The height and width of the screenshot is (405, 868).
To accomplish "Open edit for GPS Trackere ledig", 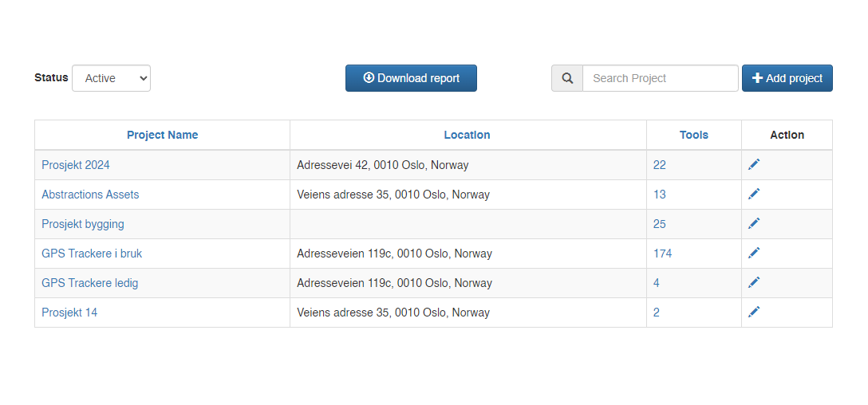I will [x=754, y=282].
